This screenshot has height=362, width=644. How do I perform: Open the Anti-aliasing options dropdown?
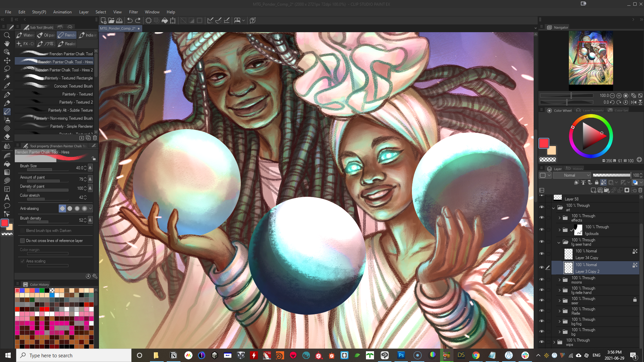tap(91, 208)
